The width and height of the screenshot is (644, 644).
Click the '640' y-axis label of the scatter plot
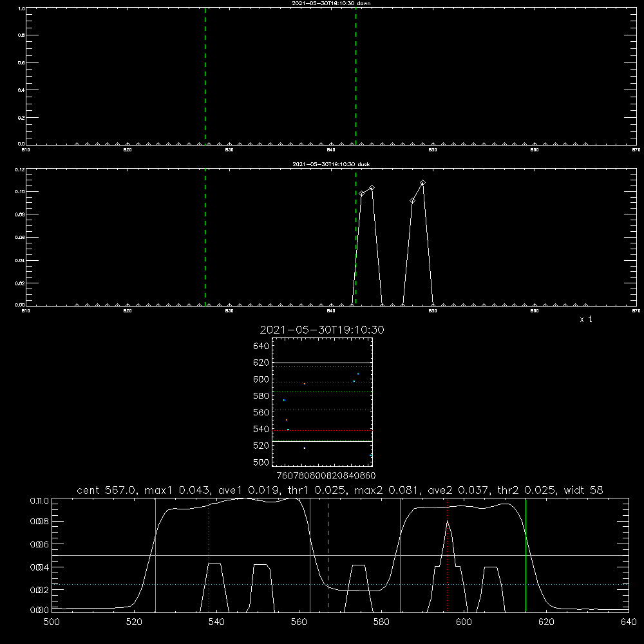[261, 346]
